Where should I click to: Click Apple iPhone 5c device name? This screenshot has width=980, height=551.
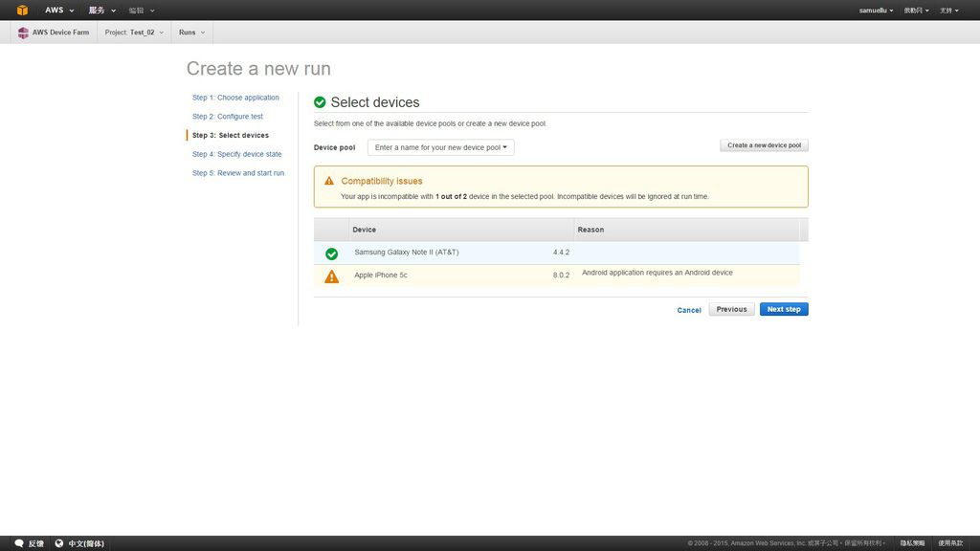tap(381, 275)
